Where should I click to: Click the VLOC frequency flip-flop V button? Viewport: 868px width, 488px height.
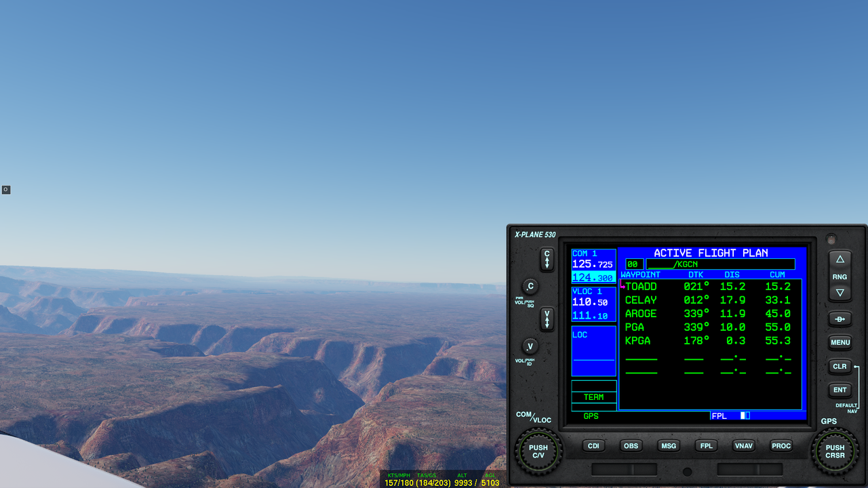click(547, 319)
